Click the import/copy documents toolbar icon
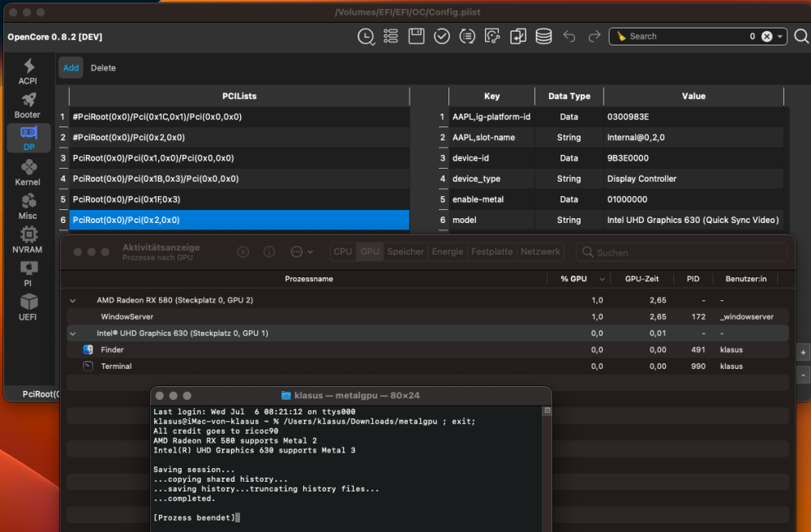 (517, 36)
